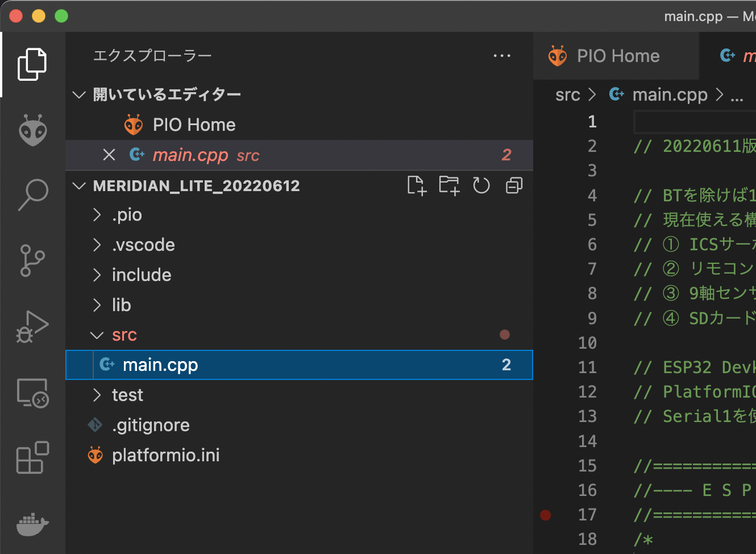Open the PlatformIO sidebar icon
This screenshot has height=554, width=756.
[x=32, y=130]
